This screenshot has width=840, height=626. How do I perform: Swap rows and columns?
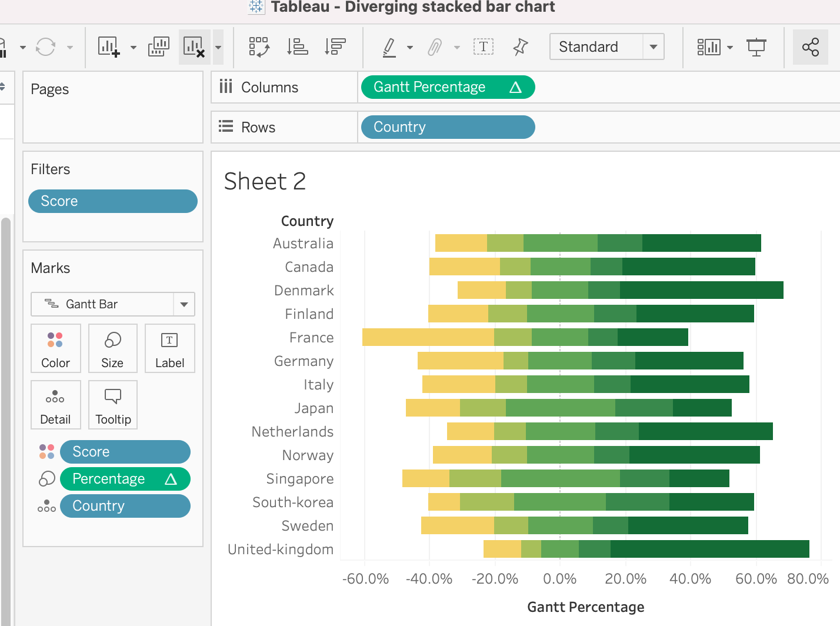pyautogui.click(x=259, y=46)
